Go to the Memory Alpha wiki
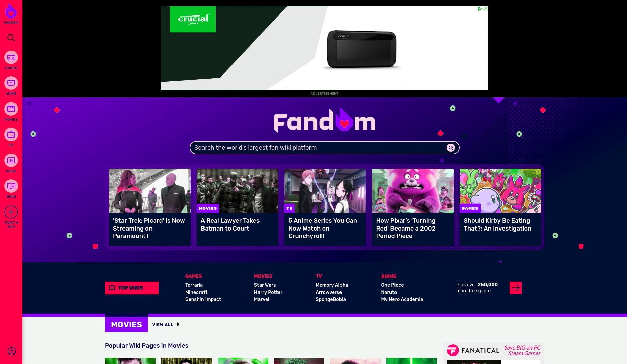Image resolution: width=627 pixels, height=364 pixels. pyautogui.click(x=332, y=285)
